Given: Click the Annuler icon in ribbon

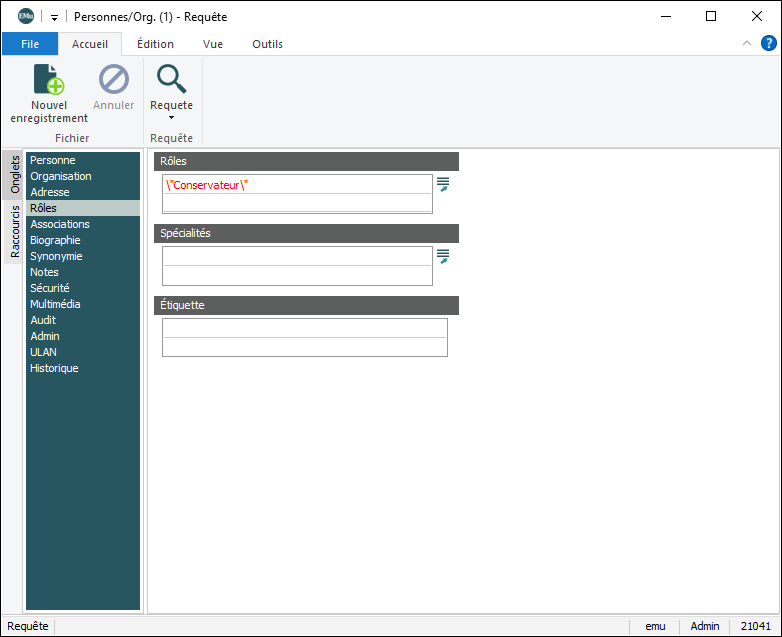Looking at the screenshot, I should pos(113,79).
